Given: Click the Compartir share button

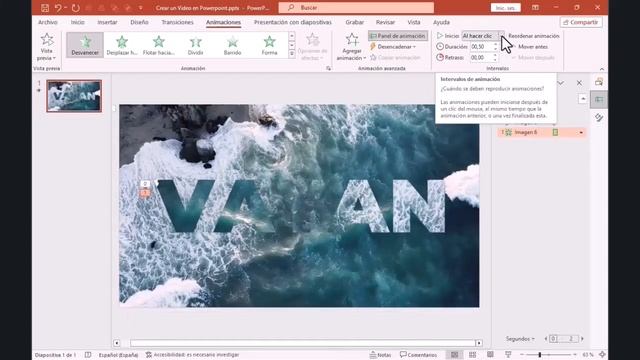Looking at the screenshot, I should tap(581, 22).
